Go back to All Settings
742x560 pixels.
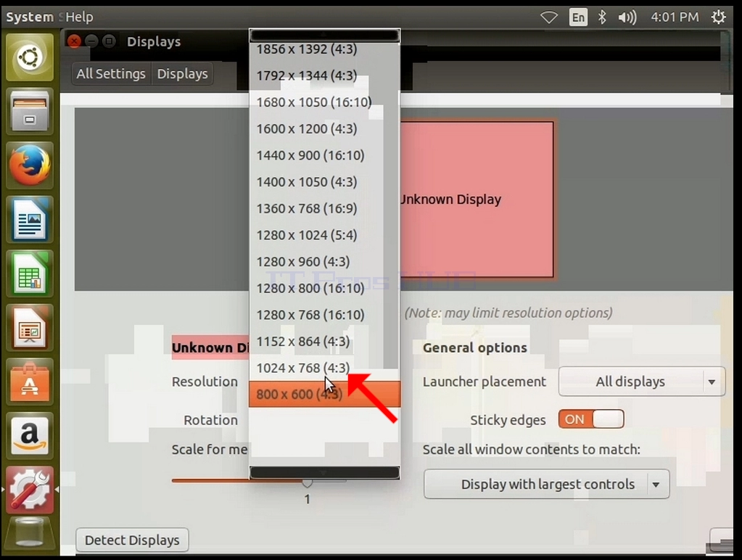[x=111, y=74]
